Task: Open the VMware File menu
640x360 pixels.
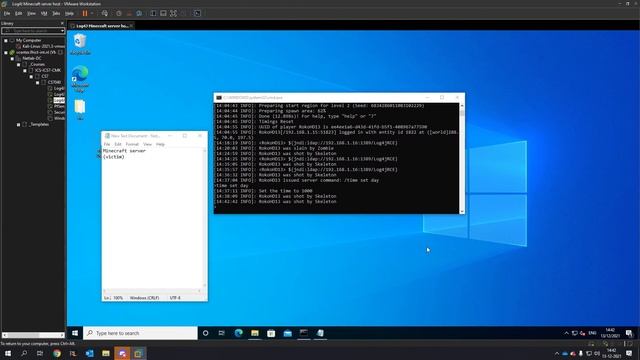Action: pyautogui.click(x=7, y=13)
